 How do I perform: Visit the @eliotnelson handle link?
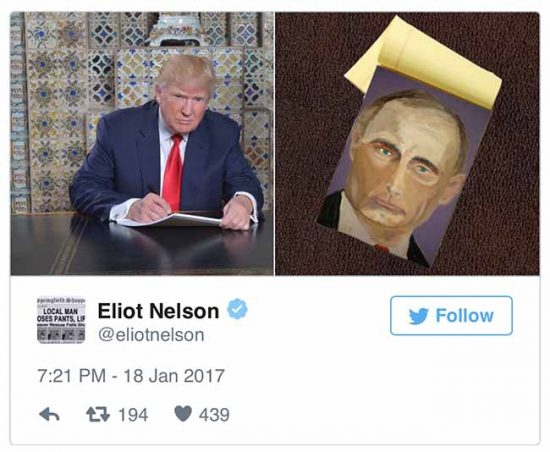(x=151, y=335)
